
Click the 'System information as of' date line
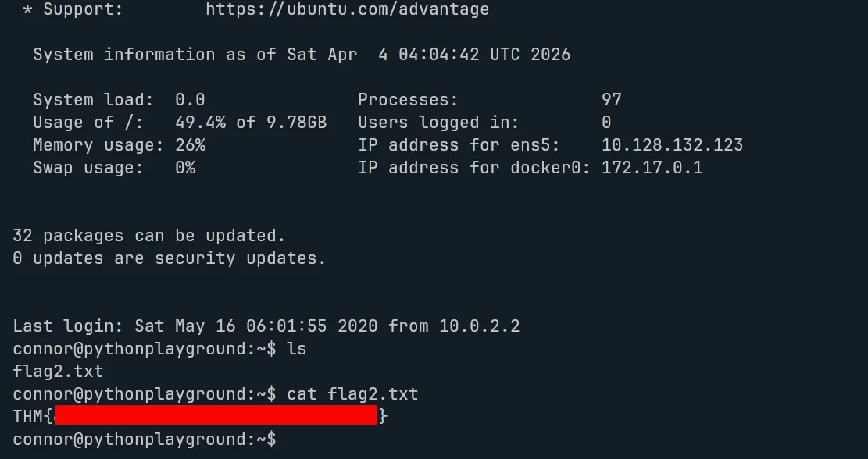[x=302, y=55]
